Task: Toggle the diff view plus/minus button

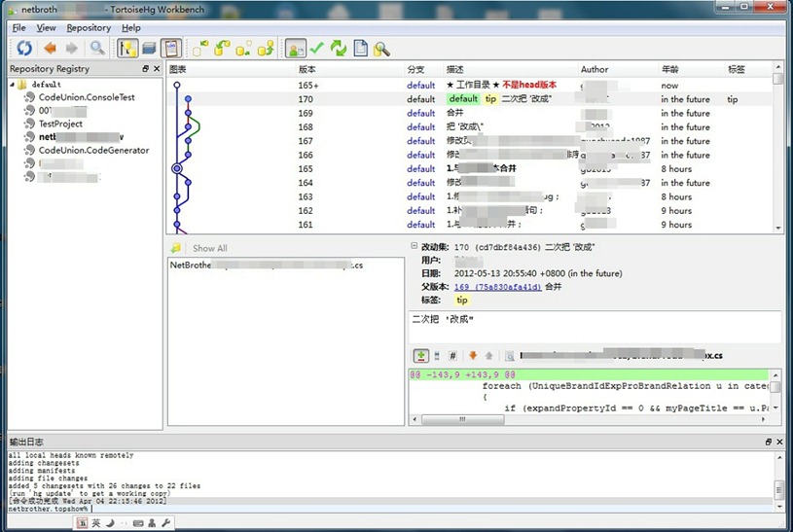Action: click(420, 356)
